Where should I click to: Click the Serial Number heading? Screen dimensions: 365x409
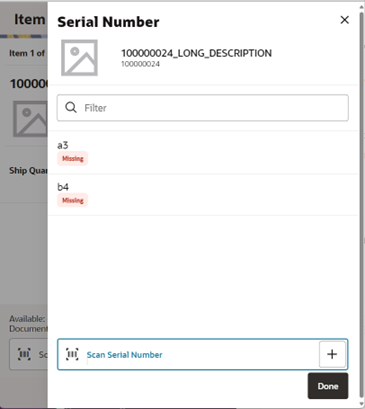pos(108,22)
